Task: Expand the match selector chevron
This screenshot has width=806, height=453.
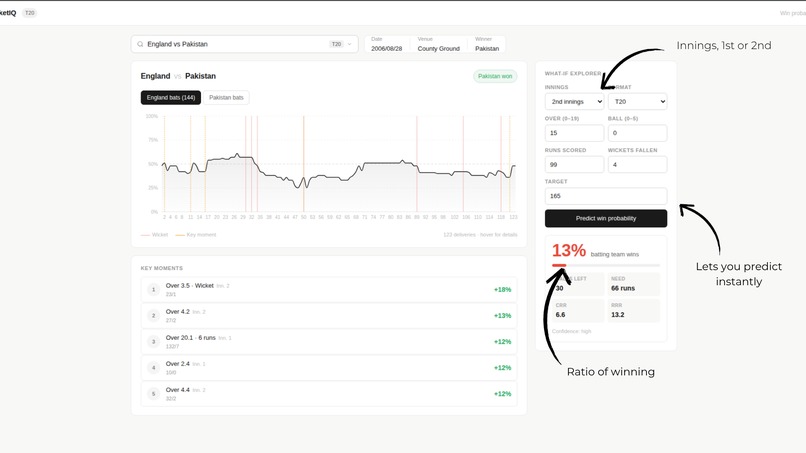Action: (350, 44)
